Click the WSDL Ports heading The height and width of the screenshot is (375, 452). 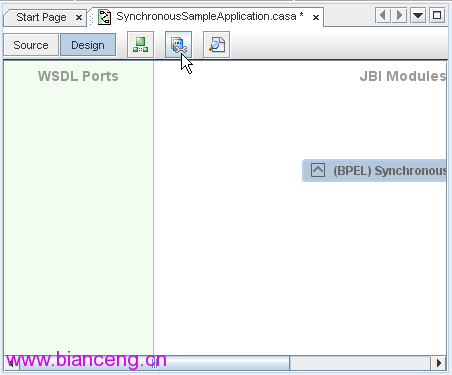(x=78, y=76)
